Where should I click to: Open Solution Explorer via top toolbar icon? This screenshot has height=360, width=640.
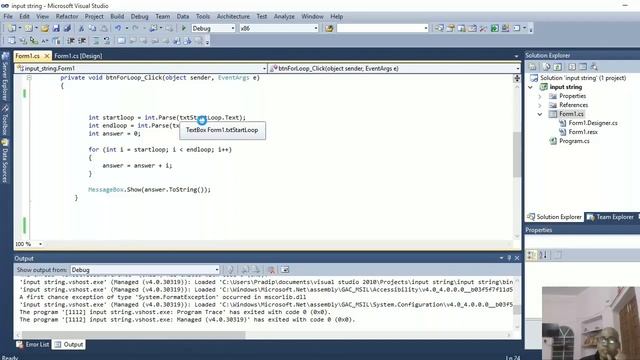pos(439,28)
